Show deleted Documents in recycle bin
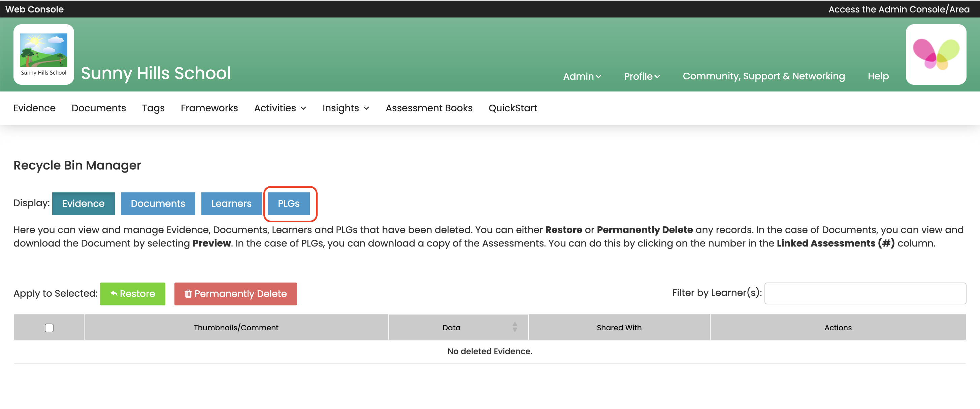980x409 pixels. [x=158, y=203]
